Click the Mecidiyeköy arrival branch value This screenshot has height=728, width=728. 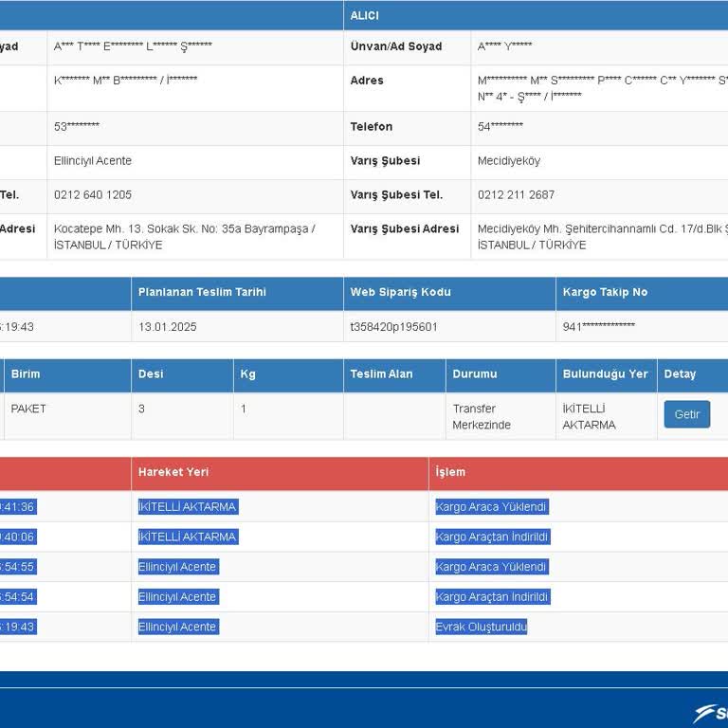509,161
